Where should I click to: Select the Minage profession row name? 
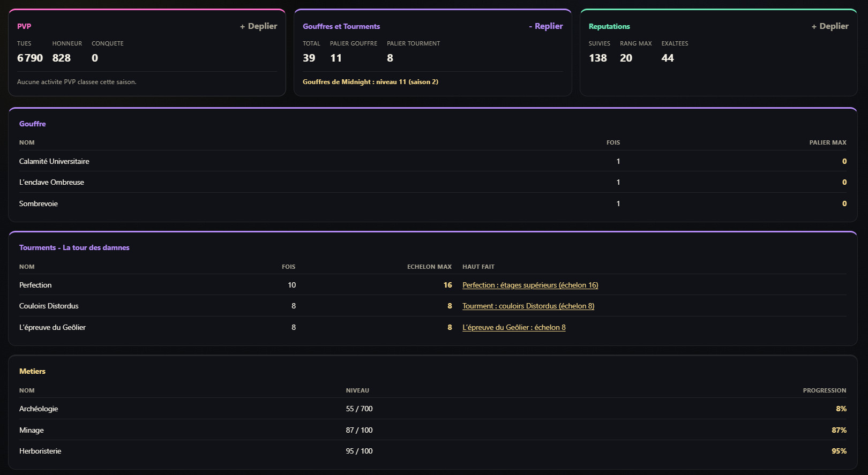pyautogui.click(x=32, y=430)
